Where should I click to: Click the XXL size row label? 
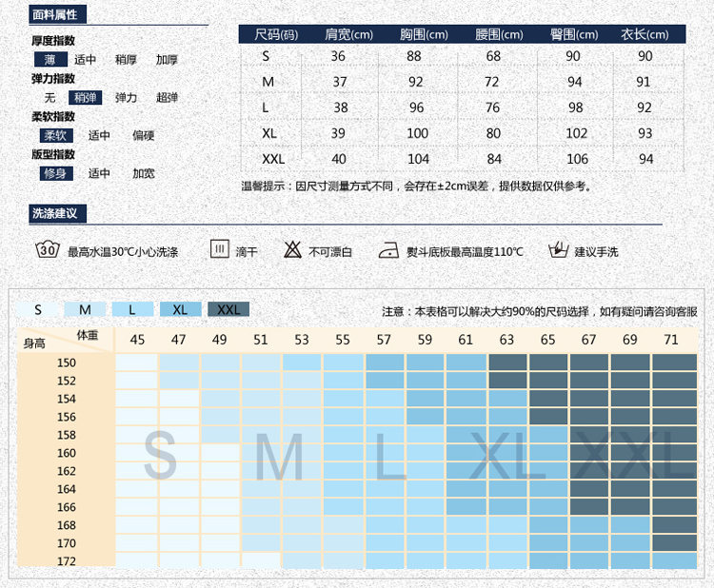[273, 159]
